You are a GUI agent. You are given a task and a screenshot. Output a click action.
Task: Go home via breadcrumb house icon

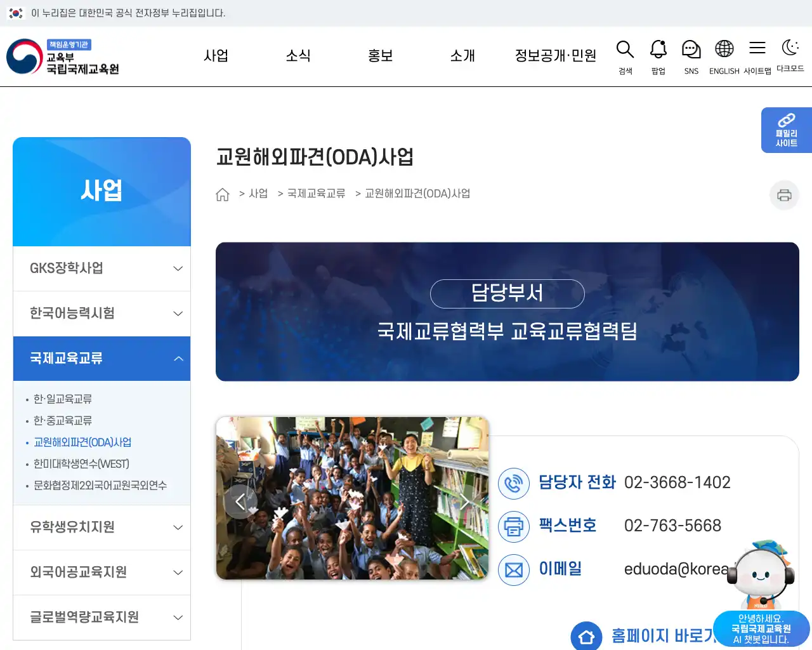[x=222, y=194]
